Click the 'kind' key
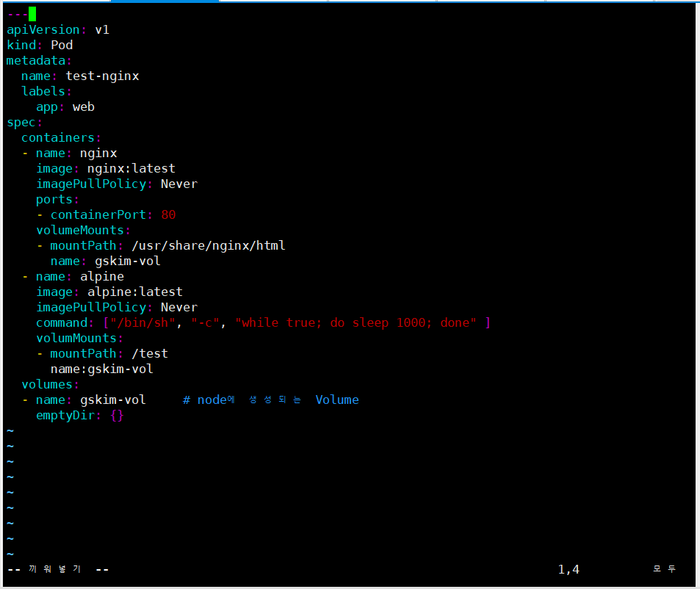The width and height of the screenshot is (700, 589). click(x=21, y=45)
